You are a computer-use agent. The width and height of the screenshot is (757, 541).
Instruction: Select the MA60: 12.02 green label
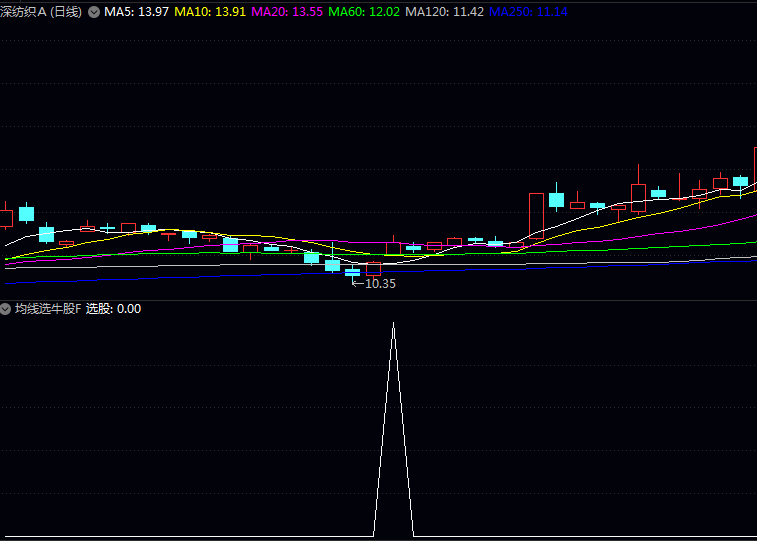pos(364,12)
